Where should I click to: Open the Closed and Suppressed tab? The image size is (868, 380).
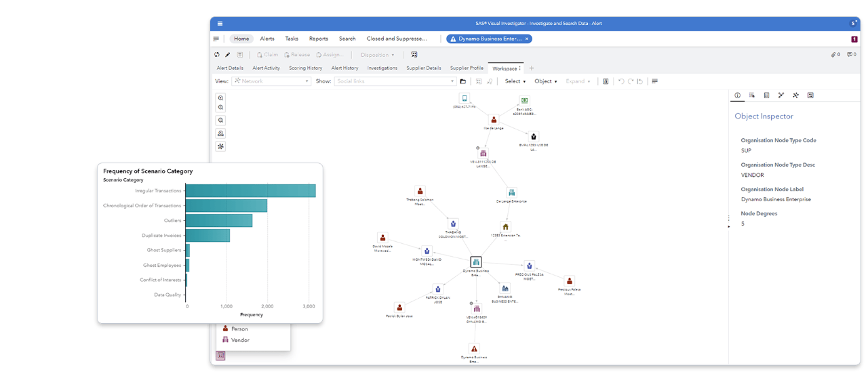tap(397, 39)
